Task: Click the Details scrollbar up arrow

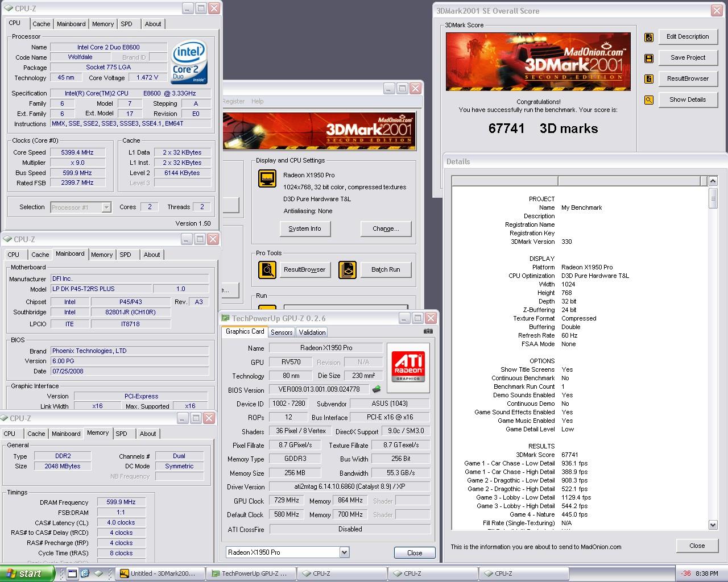Action: [x=713, y=181]
